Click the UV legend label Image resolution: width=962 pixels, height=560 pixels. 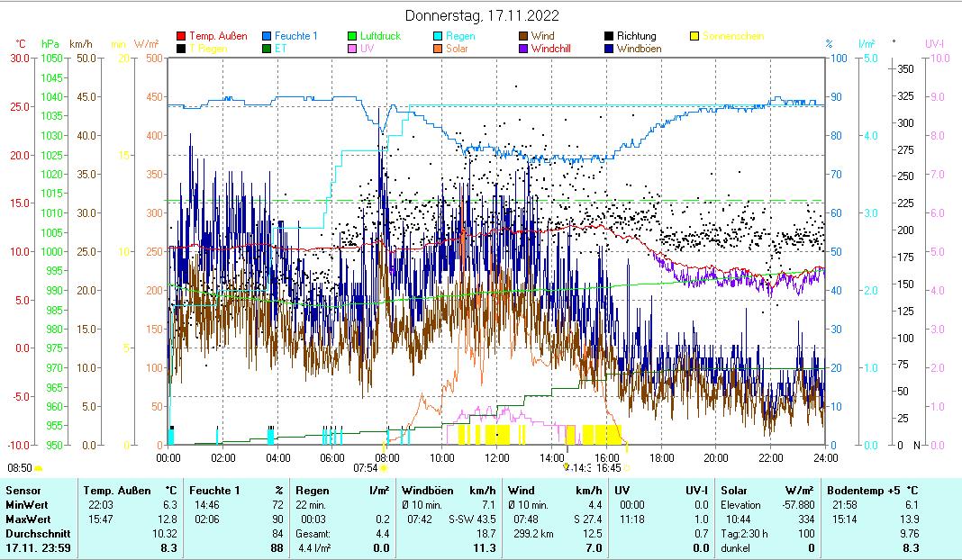pos(367,49)
